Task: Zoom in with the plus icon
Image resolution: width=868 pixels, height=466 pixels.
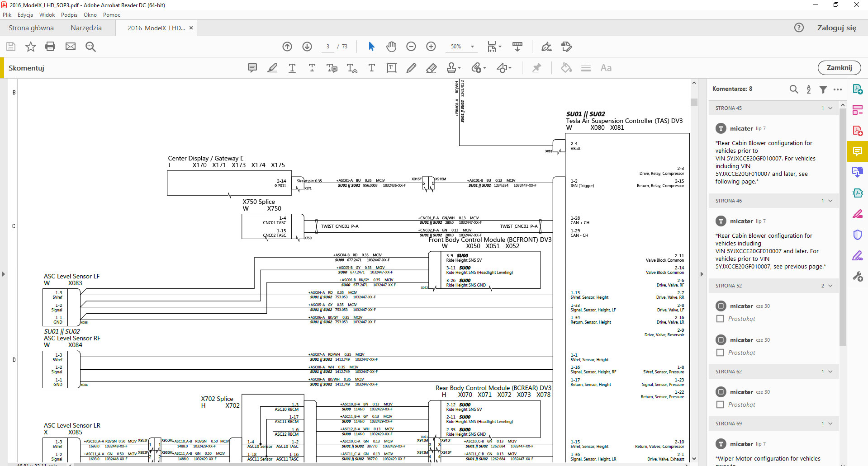Action: click(x=431, y=47)
